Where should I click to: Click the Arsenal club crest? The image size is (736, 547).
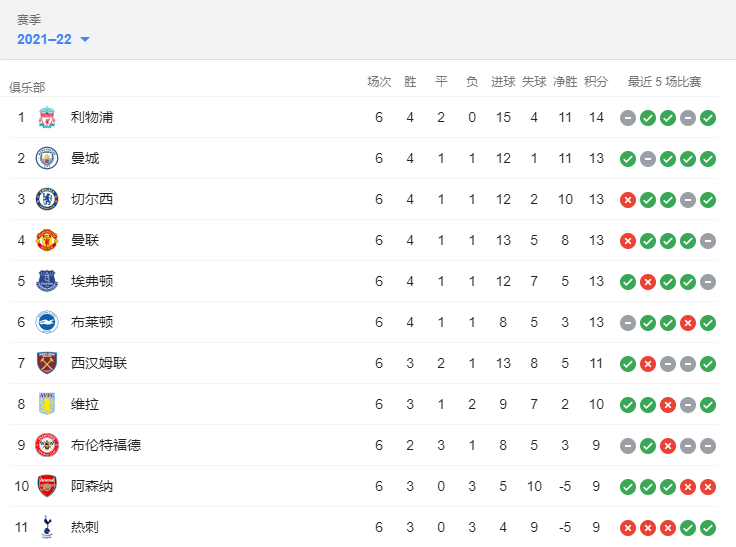[x=47, y=486]
